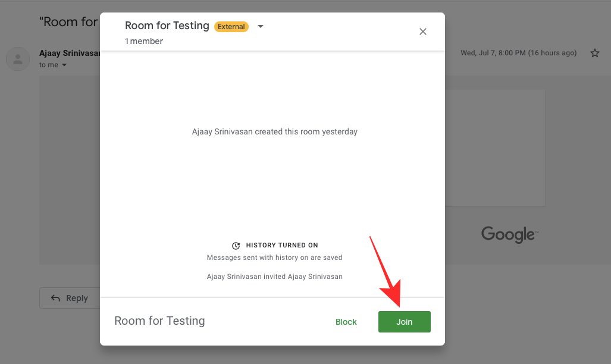This screenshot has height=364, width=611.
Task: Click sender name Ajaay Srinivasan in email header
Action: (68, 53)
